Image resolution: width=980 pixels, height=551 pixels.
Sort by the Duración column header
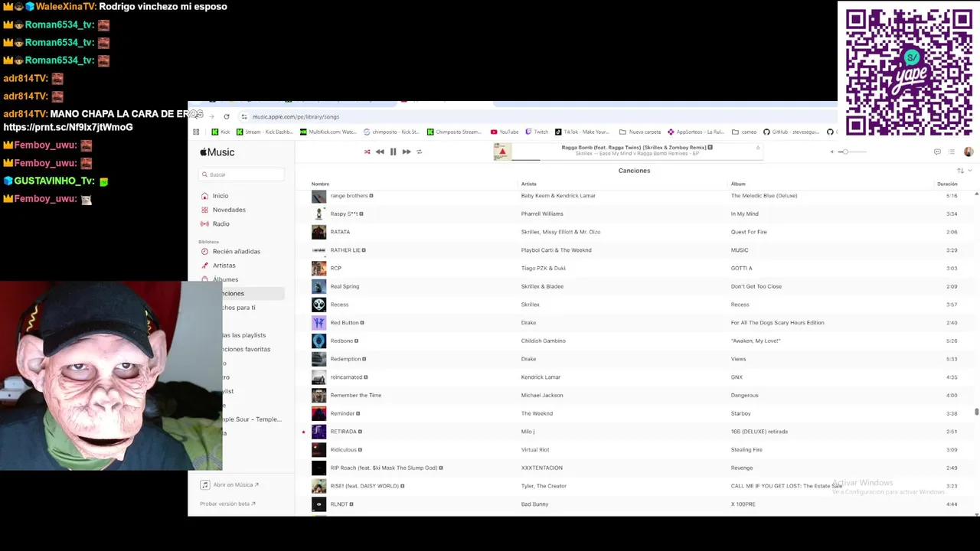tap(947, 184)
